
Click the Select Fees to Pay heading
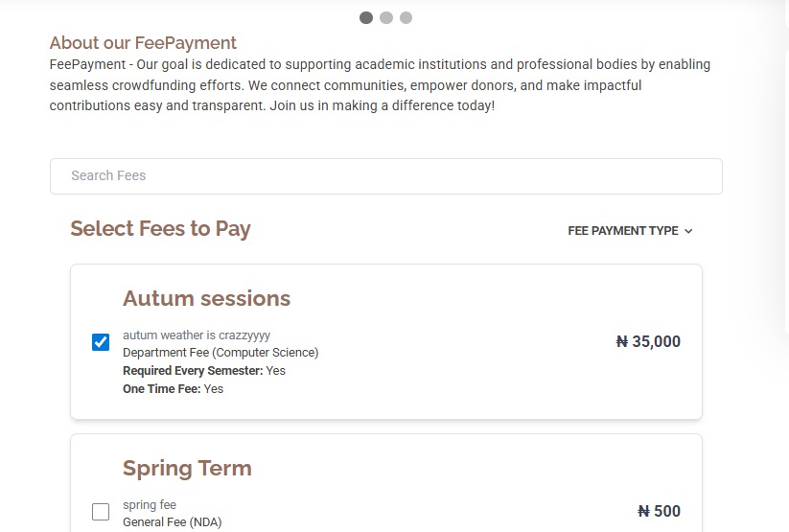(160, 228)
